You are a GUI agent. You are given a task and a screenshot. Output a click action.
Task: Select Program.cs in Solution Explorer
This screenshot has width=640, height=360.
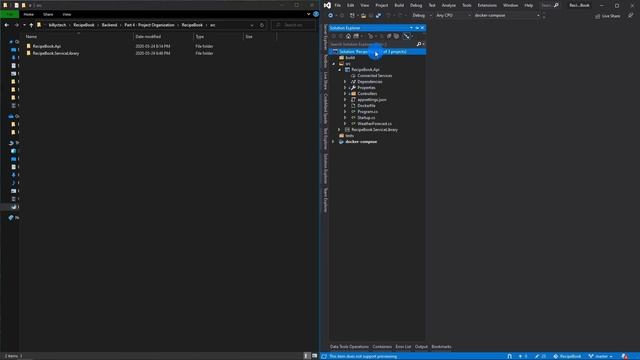point(367,111)
